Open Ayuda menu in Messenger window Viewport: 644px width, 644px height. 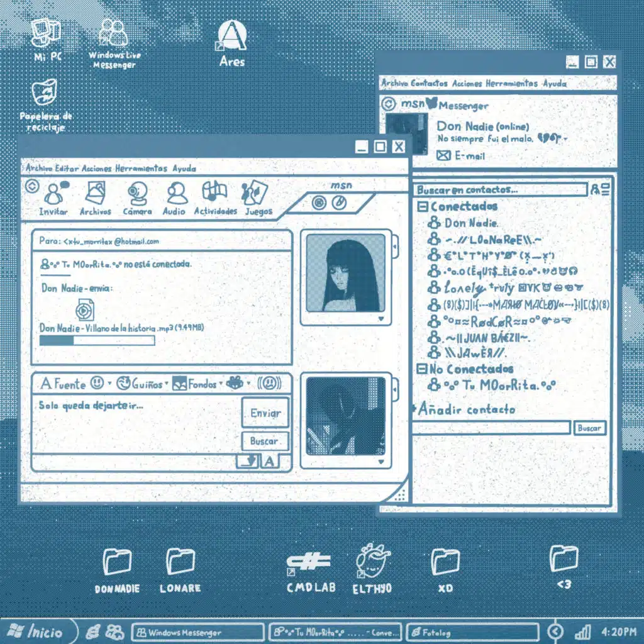coord(555,84)
